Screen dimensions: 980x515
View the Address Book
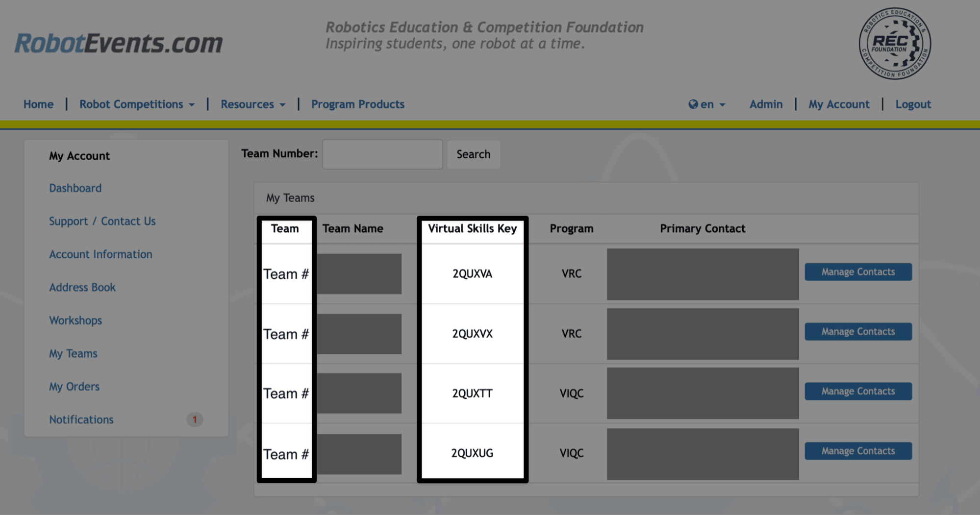[82, 287]
